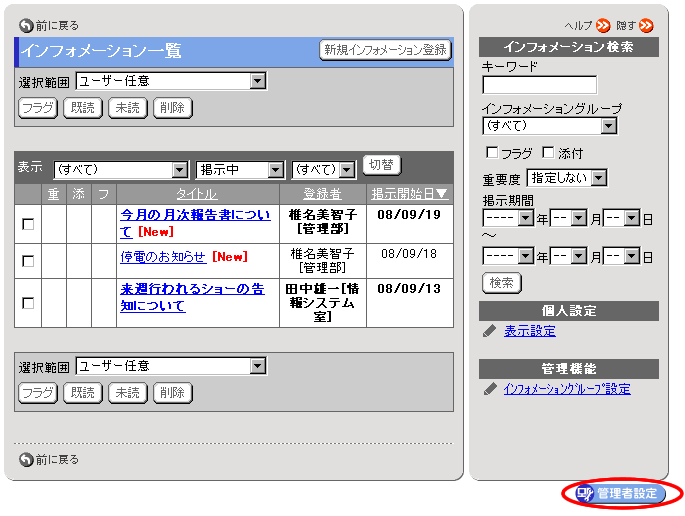Click the ヘルプ text link
This screenshot has width=685, height=516.
[x=578, y=26]
